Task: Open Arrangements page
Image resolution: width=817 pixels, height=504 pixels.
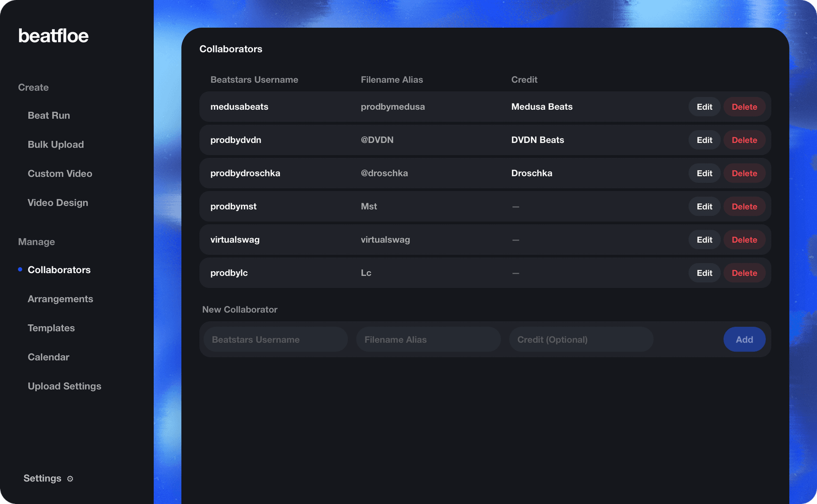Action: click(x=60, y=299)
